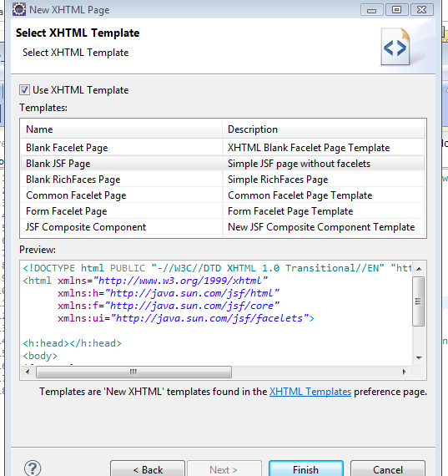The height and width of the screenshot is (476, 448).
Task: Click the preview scroll right arrow
Action: click(x=405, y=372)
